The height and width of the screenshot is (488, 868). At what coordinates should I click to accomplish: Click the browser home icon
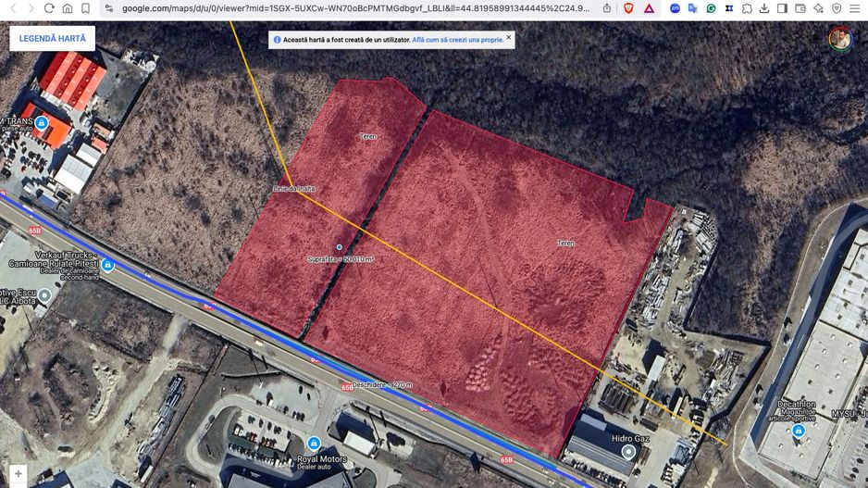pos(68,8)
